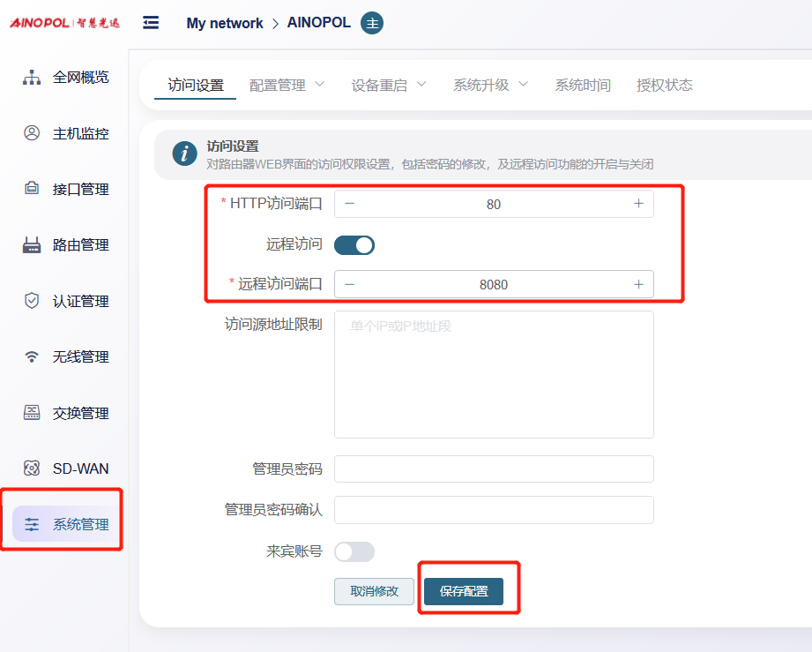Expand the 系统升级 dropdown tab
The image size is (812, 652).
coord(490,86)
